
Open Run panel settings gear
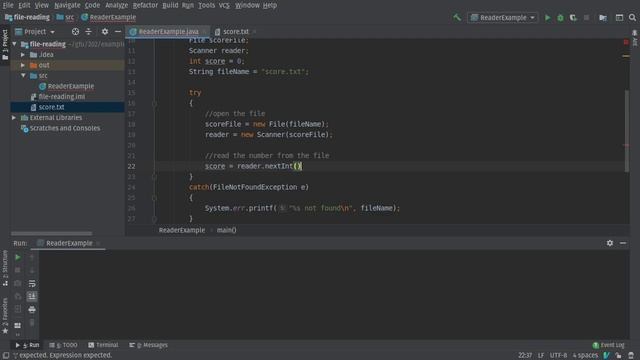coord(610,243)
